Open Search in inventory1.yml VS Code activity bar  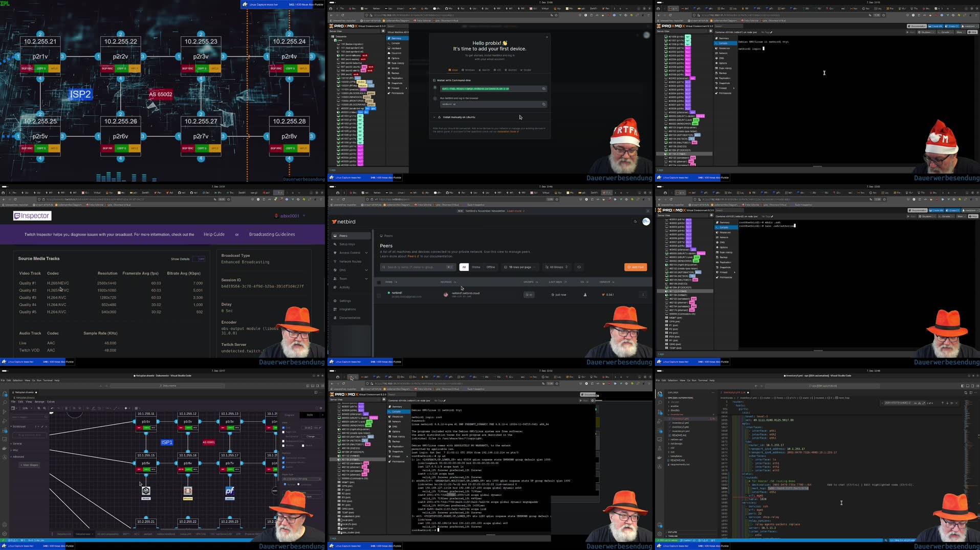point(660,403)
